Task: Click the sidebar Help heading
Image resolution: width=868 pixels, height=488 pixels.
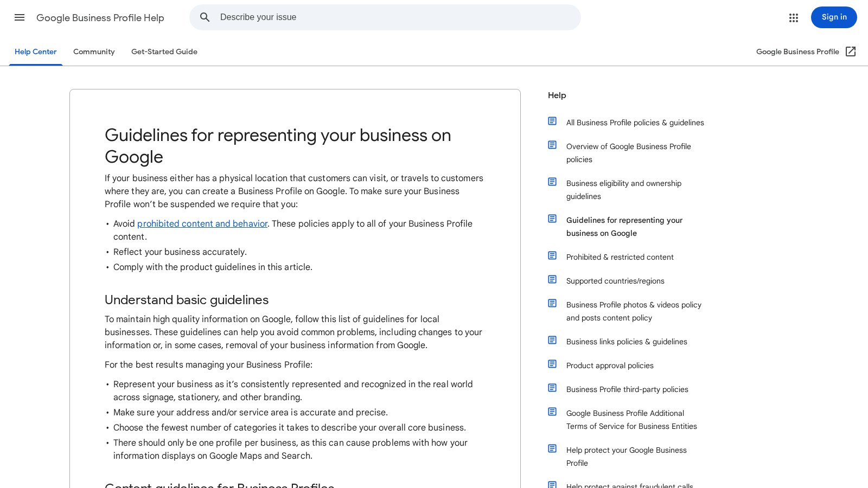Action: [x=557, y=95]
